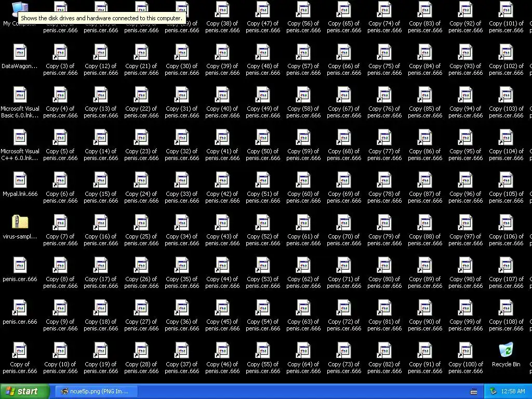Select the Copy (63) shortcut icon

click(303, 308)
